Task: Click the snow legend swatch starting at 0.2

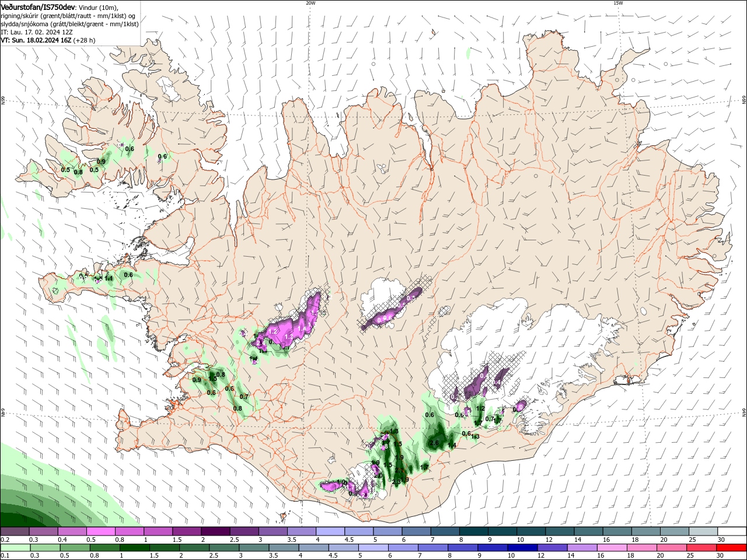Action: click(15, 531)
